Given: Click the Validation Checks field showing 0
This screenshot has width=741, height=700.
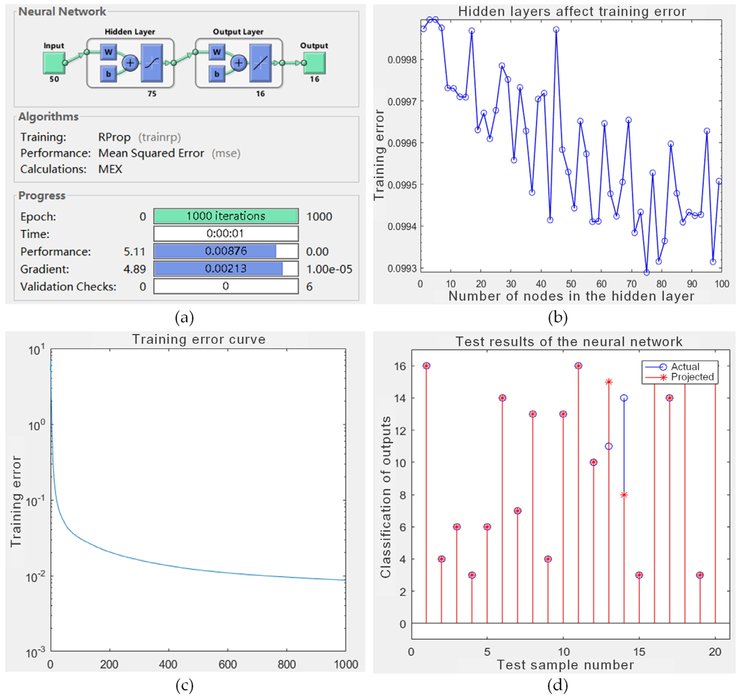Looking at the screenshot, I should tap(226, 286).
